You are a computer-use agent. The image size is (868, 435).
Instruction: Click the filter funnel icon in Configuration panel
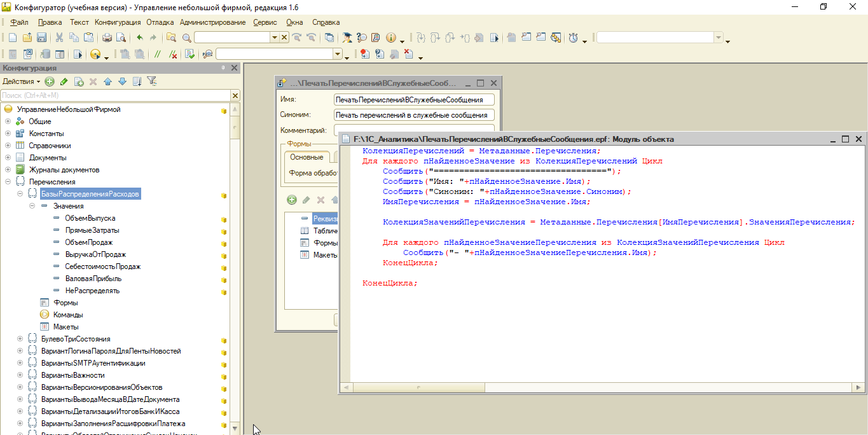pos(151,81)
